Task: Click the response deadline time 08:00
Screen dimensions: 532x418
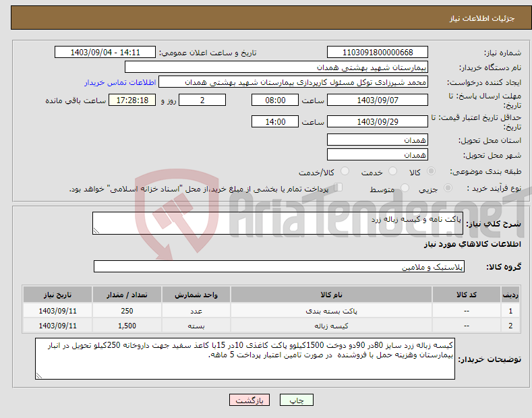Action: click(275, 100)
